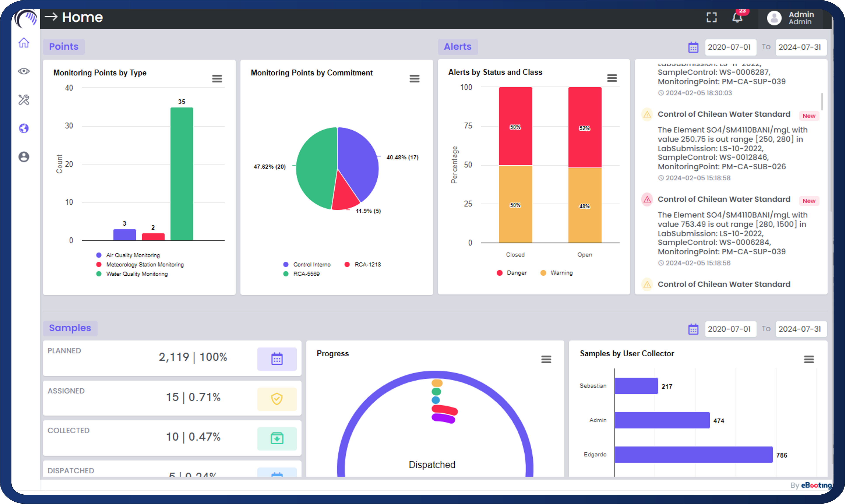Toggle Meteorology Station Monitoring legend series
This screenshot has height=504, width=845.
pyautogui.click(x=140, y=265)
